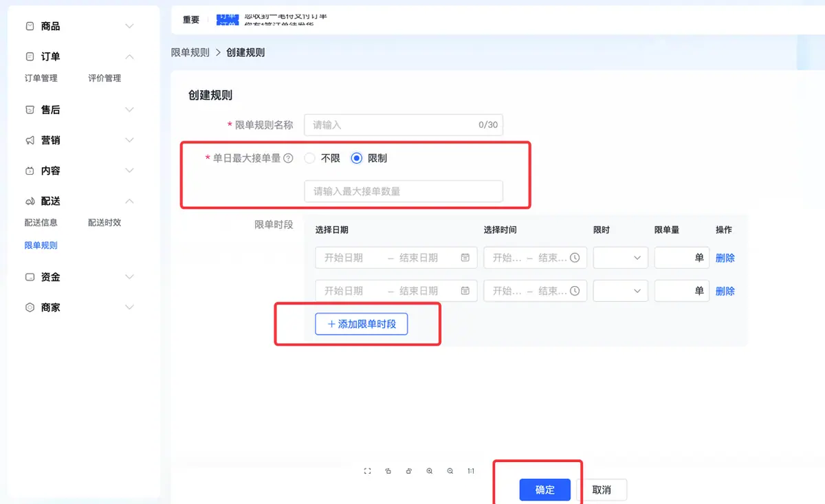Open the 限时 dropdown in first row

click(x=621, y=258)
